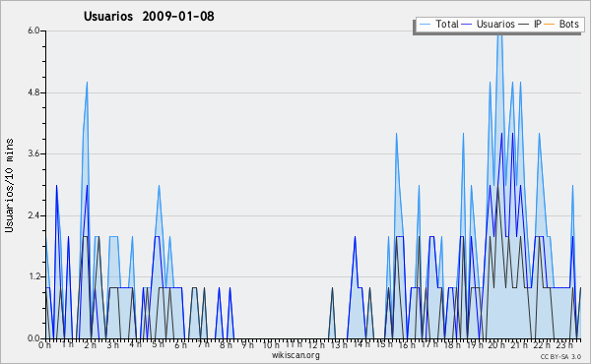Click the '14 h' x-axis label
This screenshot has height=364, width=591.
[361, 344]
